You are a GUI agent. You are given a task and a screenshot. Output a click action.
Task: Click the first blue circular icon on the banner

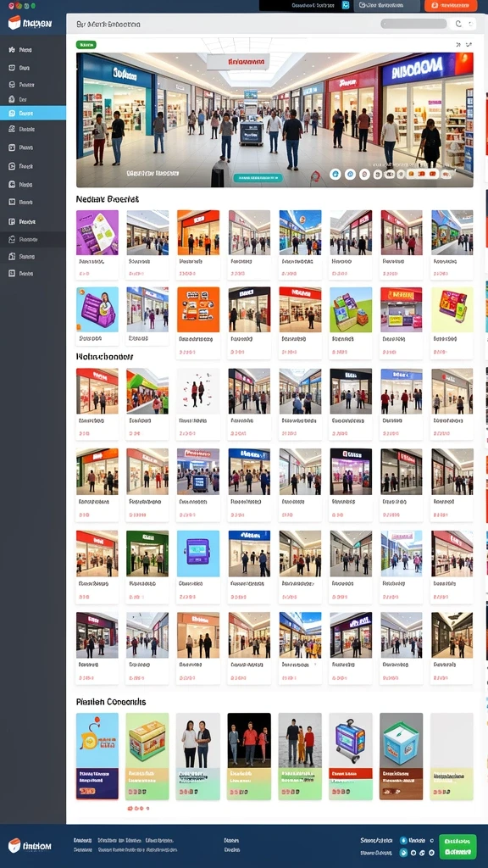tap(335, 175)
